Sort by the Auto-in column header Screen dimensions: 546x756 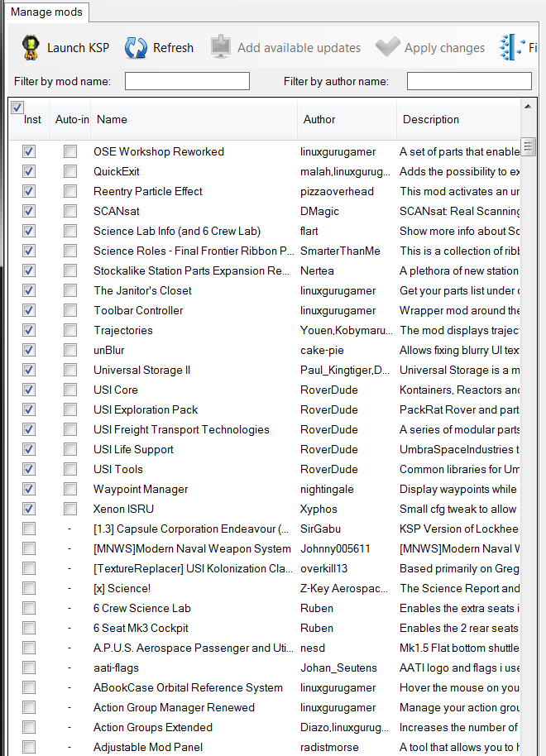click(x=70, y=119)
